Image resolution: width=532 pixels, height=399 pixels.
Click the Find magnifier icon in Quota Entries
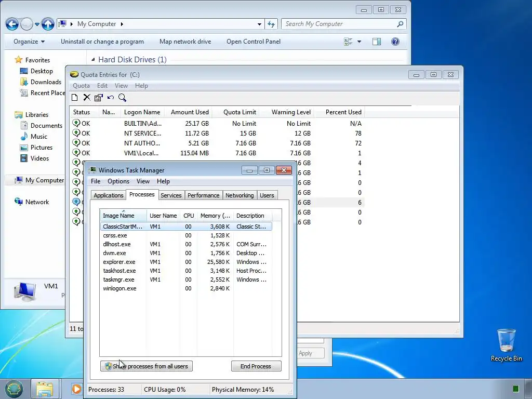122,98
